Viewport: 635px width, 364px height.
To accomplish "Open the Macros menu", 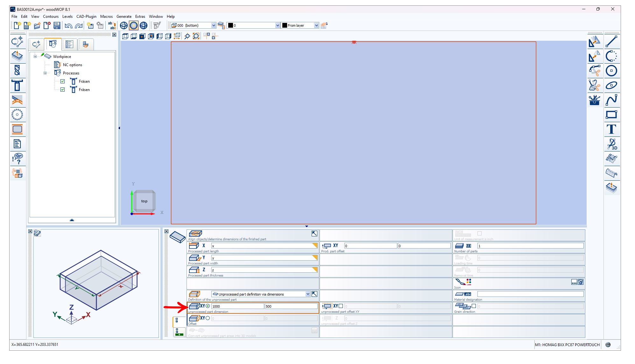I will 106,17.
